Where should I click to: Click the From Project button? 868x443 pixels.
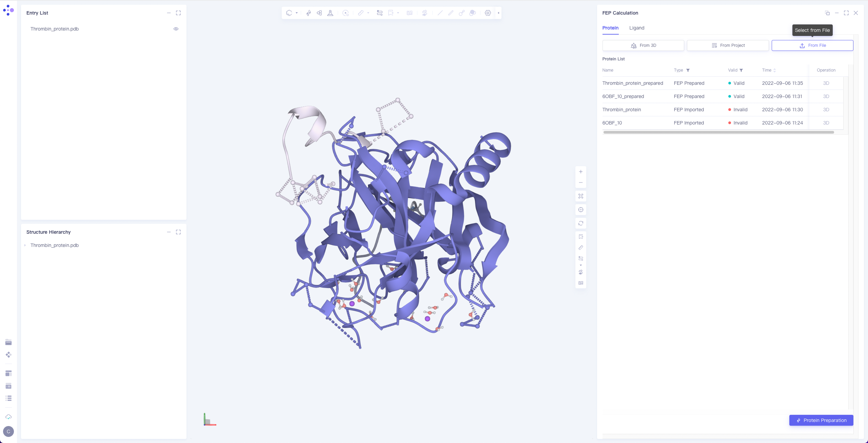(x=728, y=45)
